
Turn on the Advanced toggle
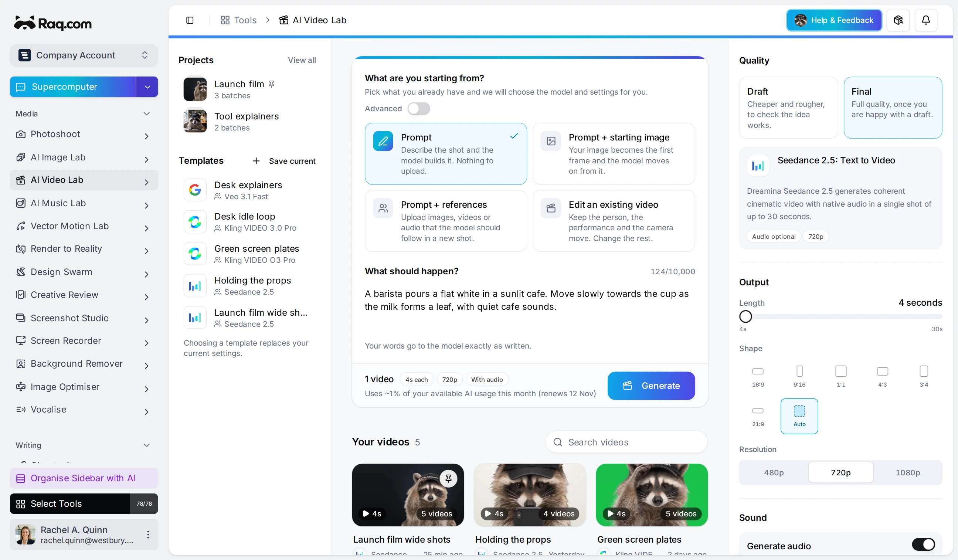click(418, 109)
